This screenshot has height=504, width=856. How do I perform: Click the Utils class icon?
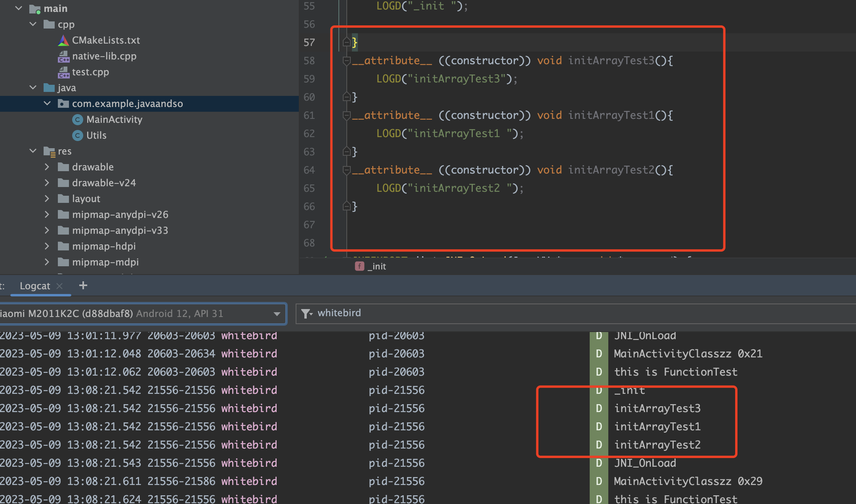coord(78,136)
